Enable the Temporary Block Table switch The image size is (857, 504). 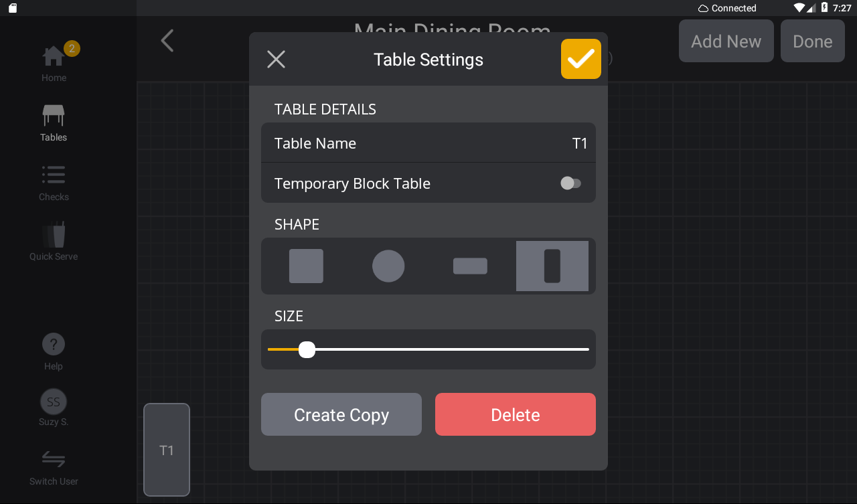[570, 183]
